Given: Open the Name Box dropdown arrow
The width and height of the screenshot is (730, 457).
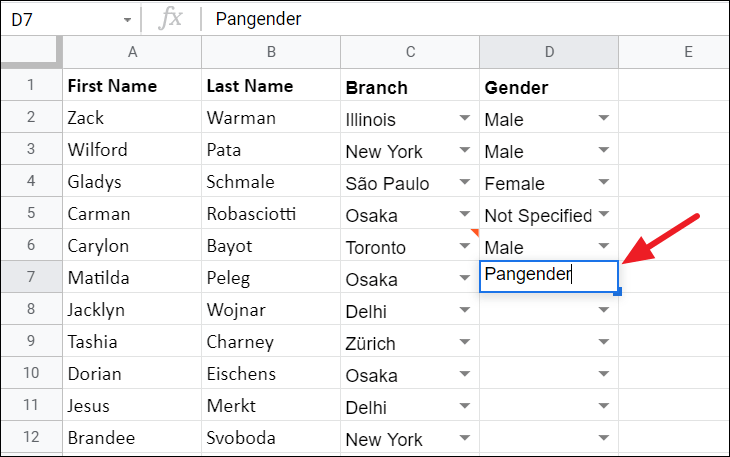Looking at the screenshot, I should coord(127,19).
